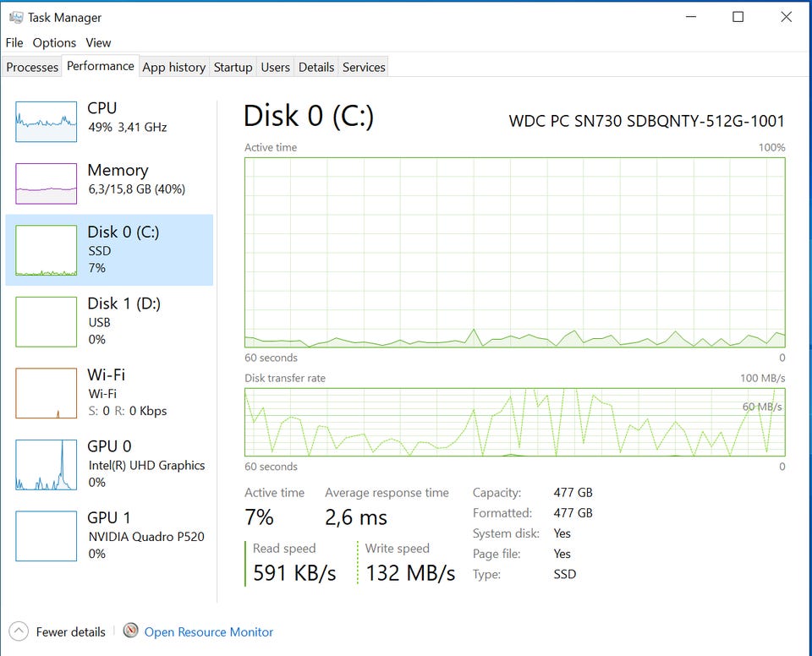
Task: Click the 6,3/15,8 GB (40%) memory text
Action: tap(137, 189)
